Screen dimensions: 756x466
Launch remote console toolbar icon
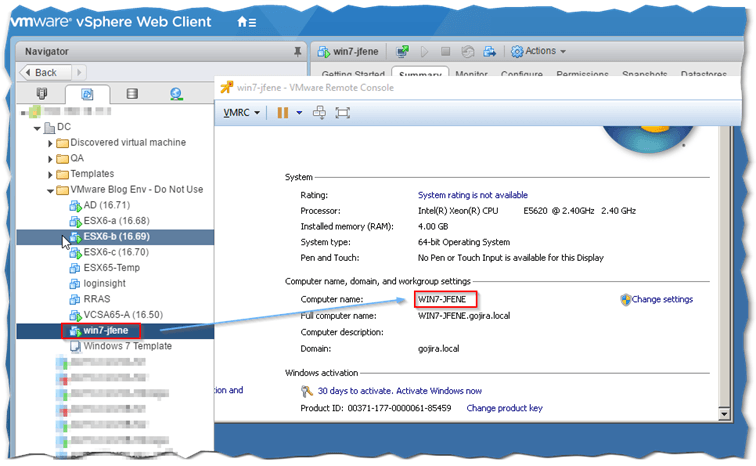click(x=402, y=51)
